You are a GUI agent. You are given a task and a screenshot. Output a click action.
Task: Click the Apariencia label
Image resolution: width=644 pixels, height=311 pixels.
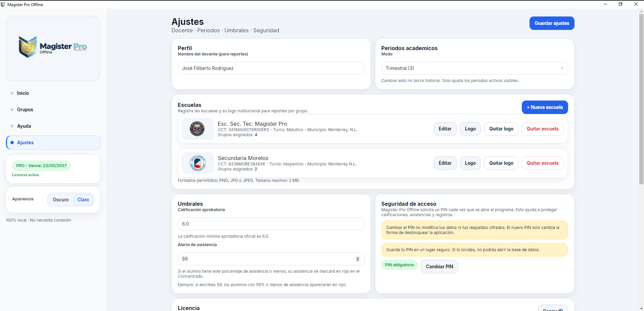pos(23,199)
